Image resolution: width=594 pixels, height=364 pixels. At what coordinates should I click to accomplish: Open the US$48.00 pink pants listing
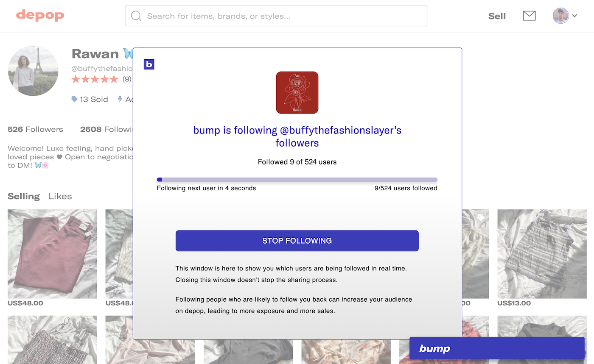point(52,254)
